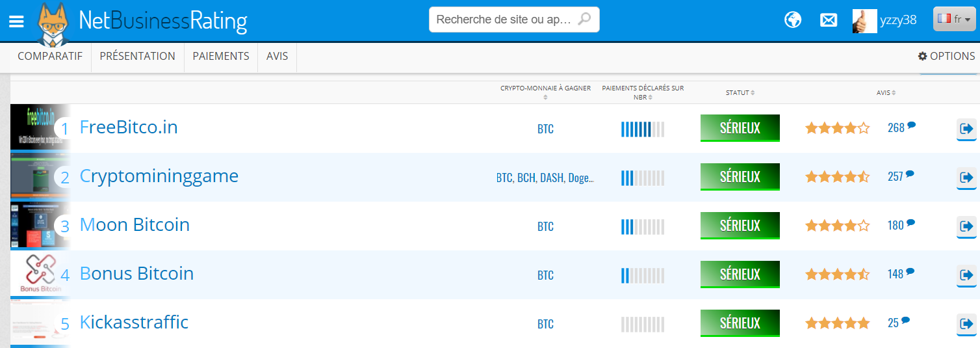Click the FreeBitco.in thumbnail image
The width and height of the screenshot is (980, 348).
(39, 127)
